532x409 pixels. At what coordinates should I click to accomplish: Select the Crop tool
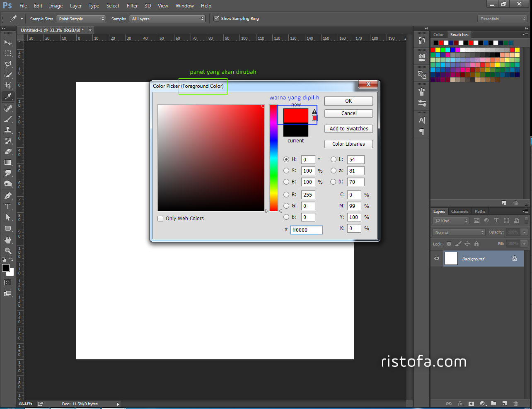click(8, 86)
